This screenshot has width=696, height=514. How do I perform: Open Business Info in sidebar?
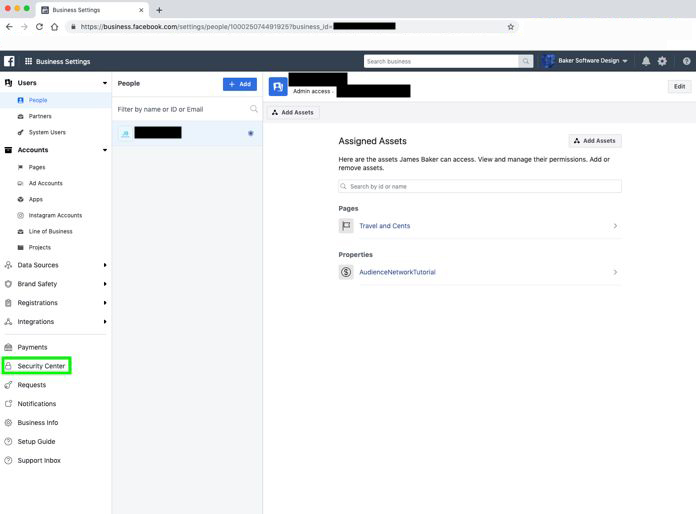click(x=38, y=423)
